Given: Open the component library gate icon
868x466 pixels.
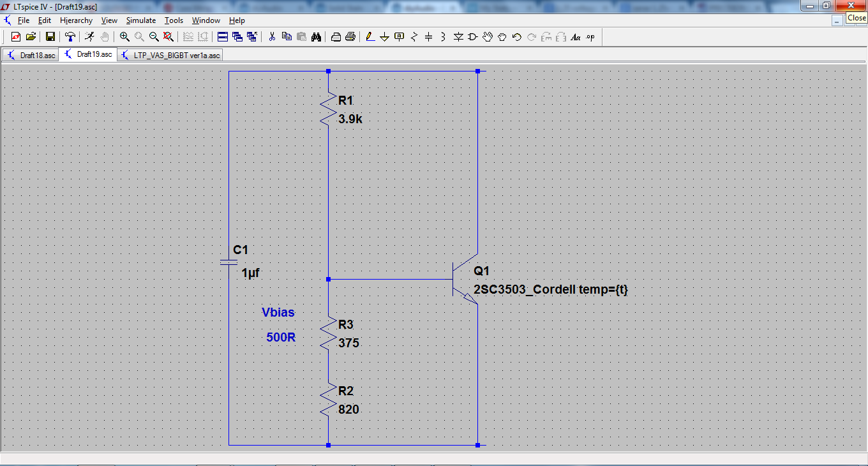Looking at the screenshot, I should pyautogui.click(x=473, y=37).
